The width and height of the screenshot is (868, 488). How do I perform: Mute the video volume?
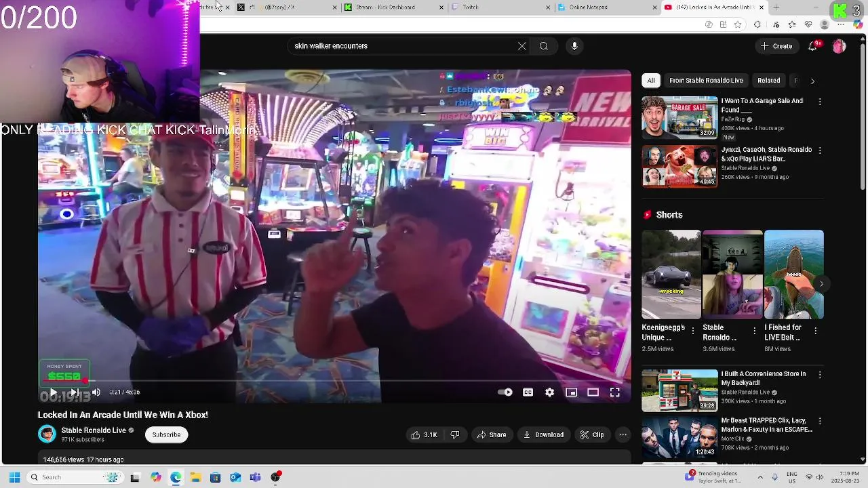[x=96, y=392]
